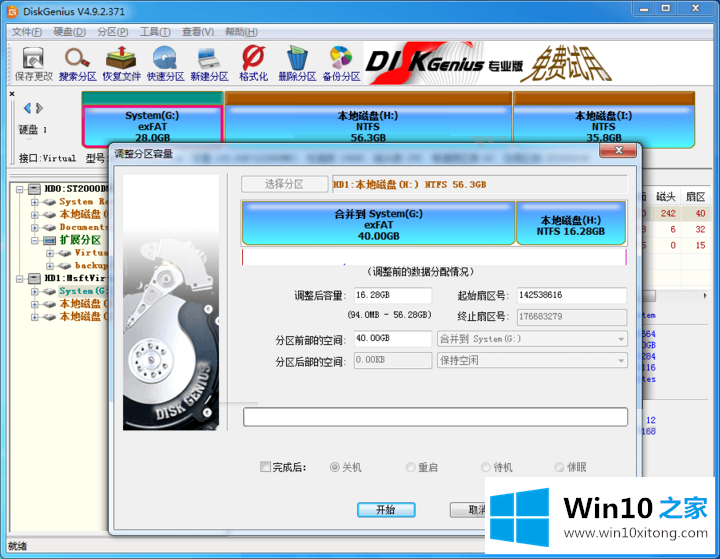Open the Disk (硬盘) menu
The image size is (720, 559).
(x=69, y=32)
